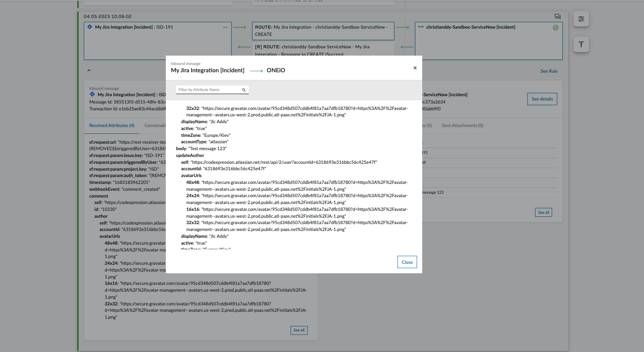644x352 pixels.
Task: Click the scroll-to-top arrow icon
Action: tap(581, 44)
